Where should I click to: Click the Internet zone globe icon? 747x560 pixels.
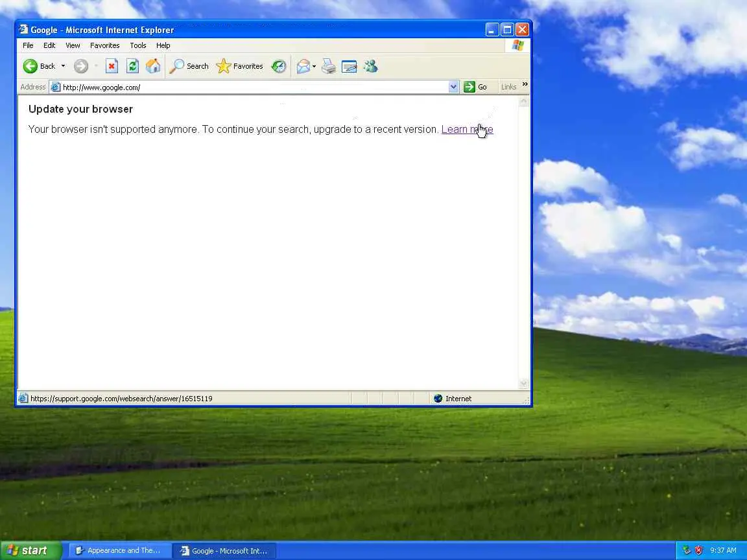[438, 399]
